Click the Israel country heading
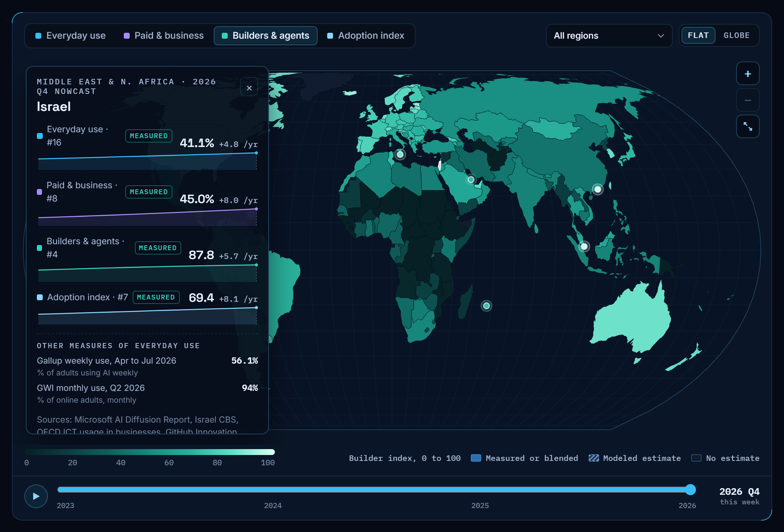 pos(54,107)
